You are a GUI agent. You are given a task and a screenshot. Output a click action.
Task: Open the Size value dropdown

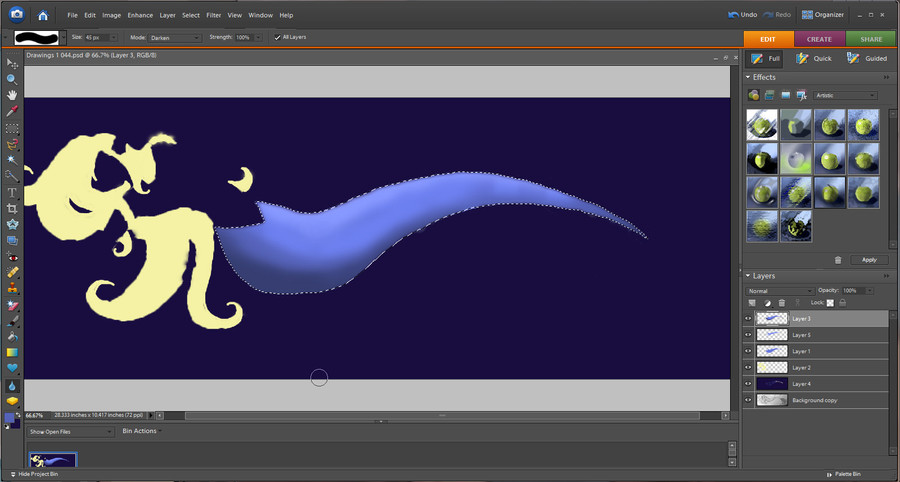(x=113, y=37)
